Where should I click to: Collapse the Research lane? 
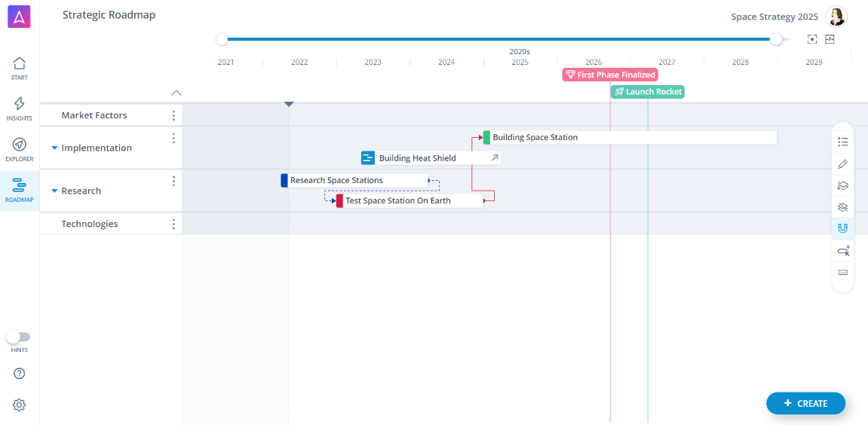(x=54, y=191)
